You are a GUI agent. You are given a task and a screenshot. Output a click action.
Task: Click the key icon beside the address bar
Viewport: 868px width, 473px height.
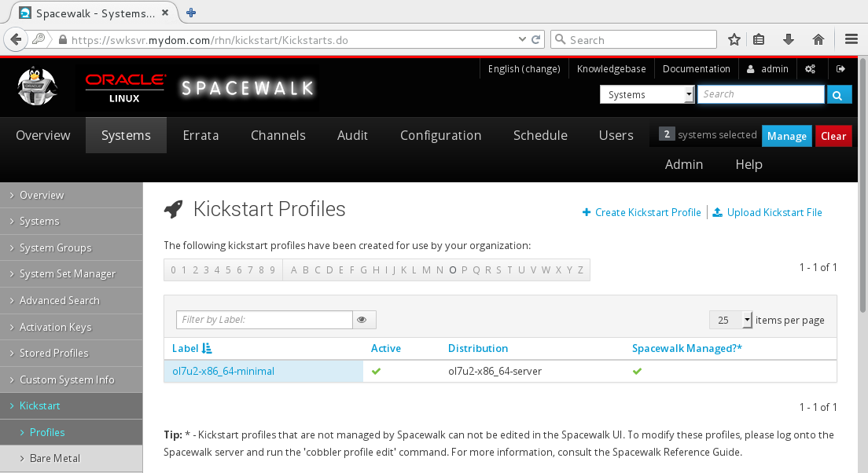(x=39, y=39)
